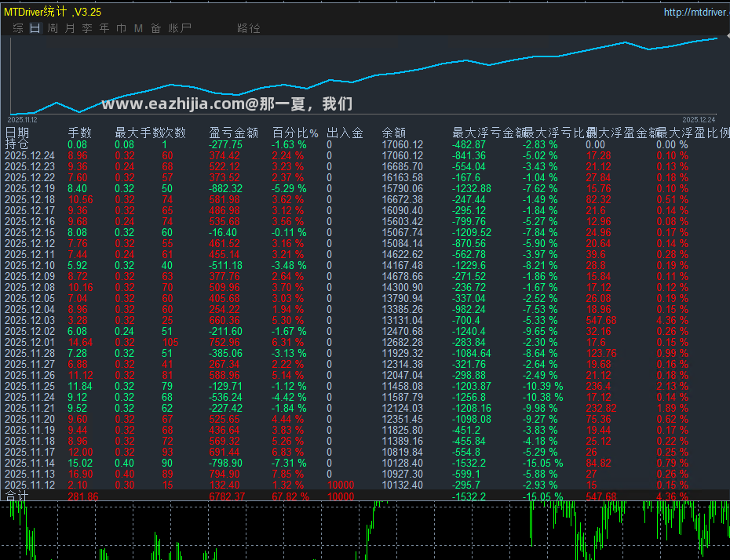
Task: Select the 合计 totals row label
Action: [16, 496]
